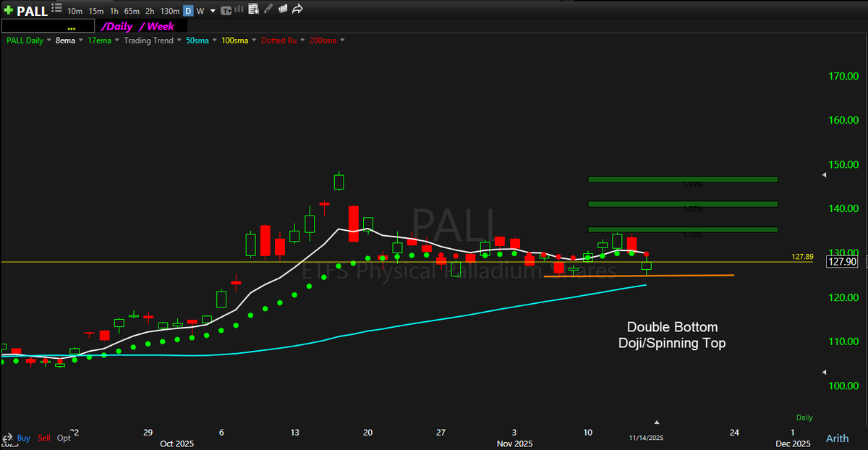
Task: Open the 8ema dropdown arrow
Action: (81, 40)
